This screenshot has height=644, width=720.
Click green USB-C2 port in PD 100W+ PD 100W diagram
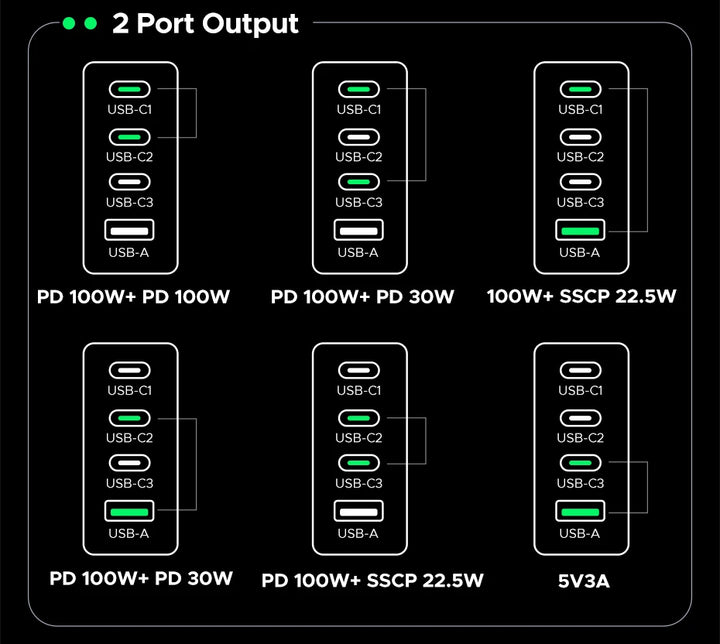129,137
